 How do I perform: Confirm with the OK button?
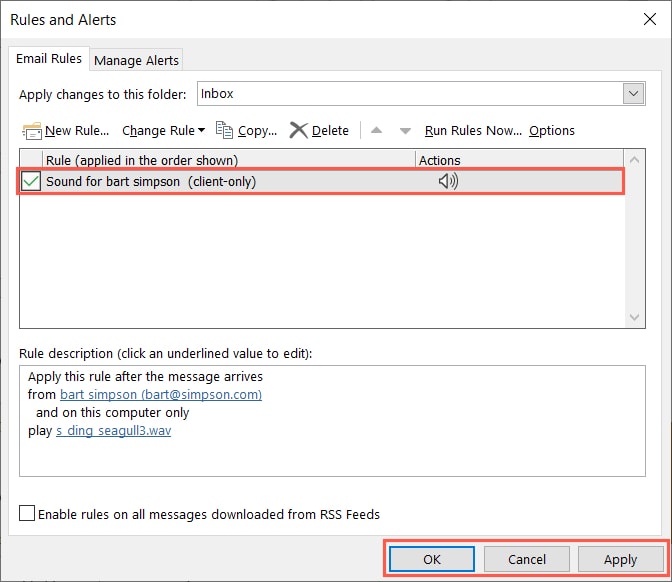432,559
